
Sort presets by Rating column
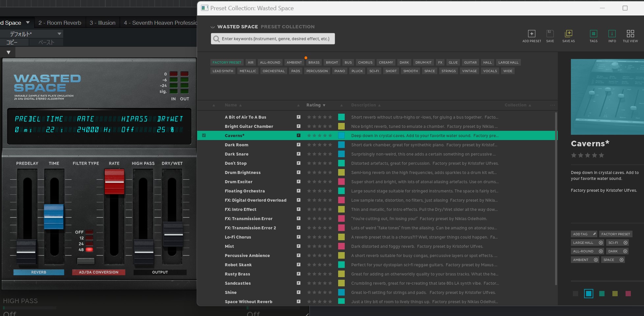coord(315,105)
